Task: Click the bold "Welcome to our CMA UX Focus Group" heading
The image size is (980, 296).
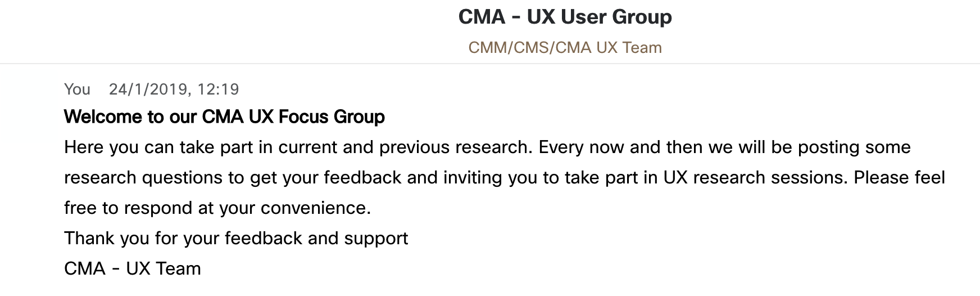Action: tap(224, 117)
